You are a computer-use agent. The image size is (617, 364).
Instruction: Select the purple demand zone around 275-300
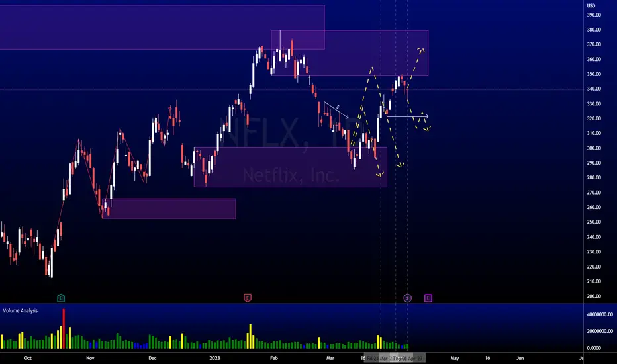pyautogui.click(x=291, y=167)
